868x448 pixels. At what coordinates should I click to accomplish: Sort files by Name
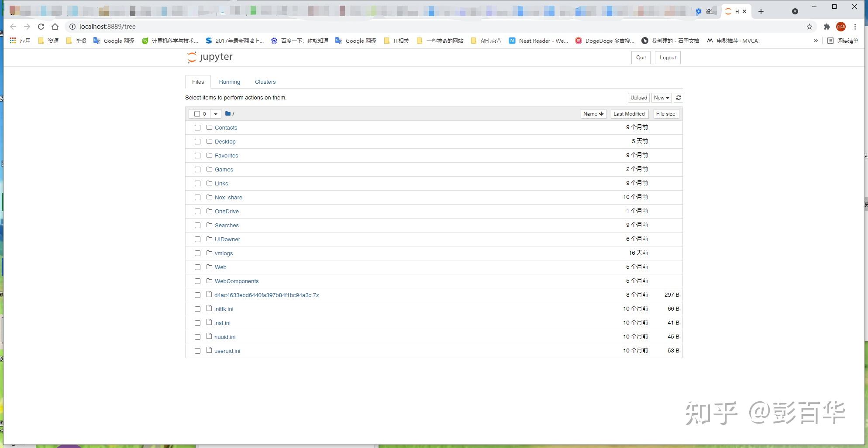593,114
